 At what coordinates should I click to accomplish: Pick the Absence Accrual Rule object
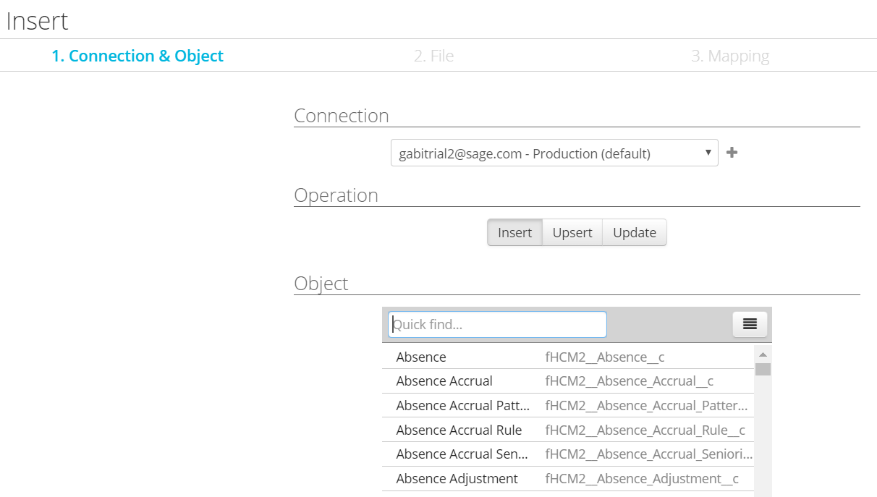459,430
